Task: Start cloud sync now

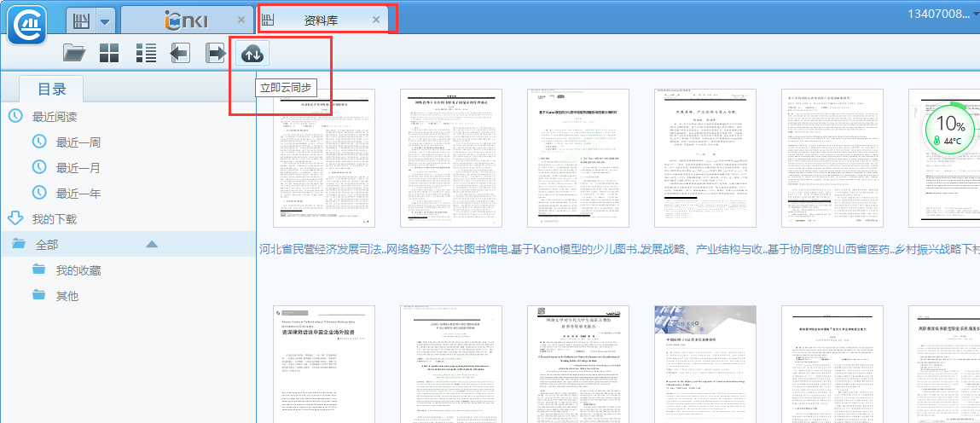Action: 253,54
